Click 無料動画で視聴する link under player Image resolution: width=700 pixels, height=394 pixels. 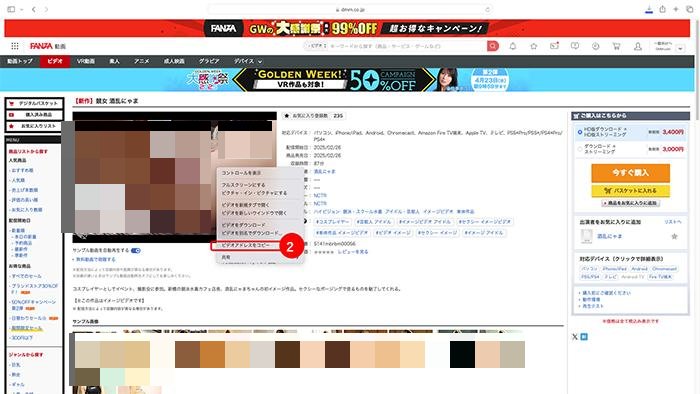(94, 259)
